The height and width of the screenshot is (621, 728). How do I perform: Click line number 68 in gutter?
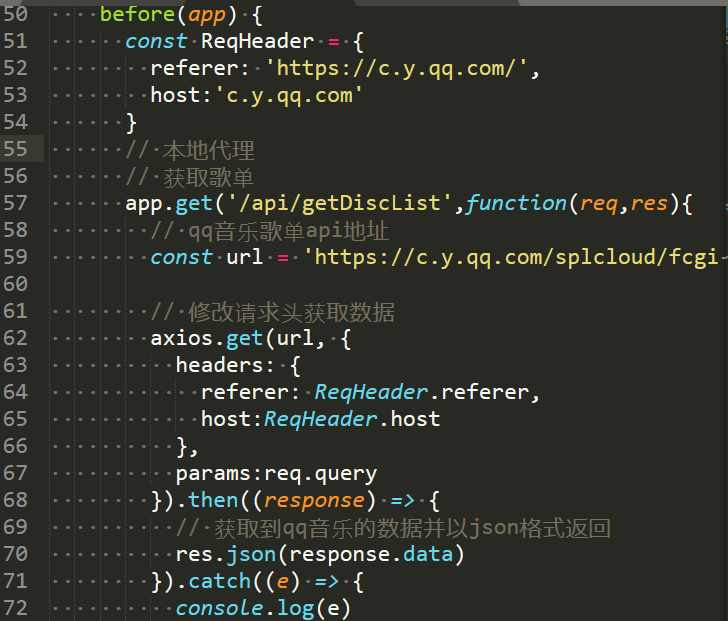[x=15, y=500]
